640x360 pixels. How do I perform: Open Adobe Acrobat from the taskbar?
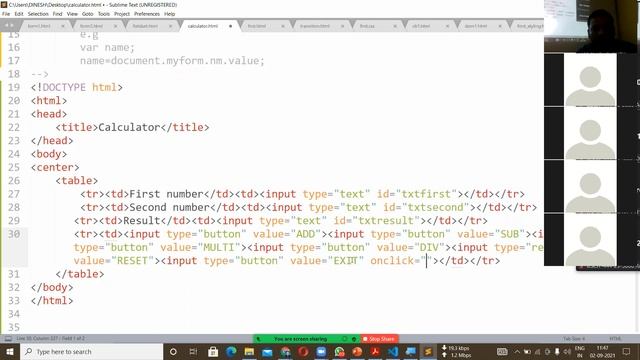pos(375,351)
